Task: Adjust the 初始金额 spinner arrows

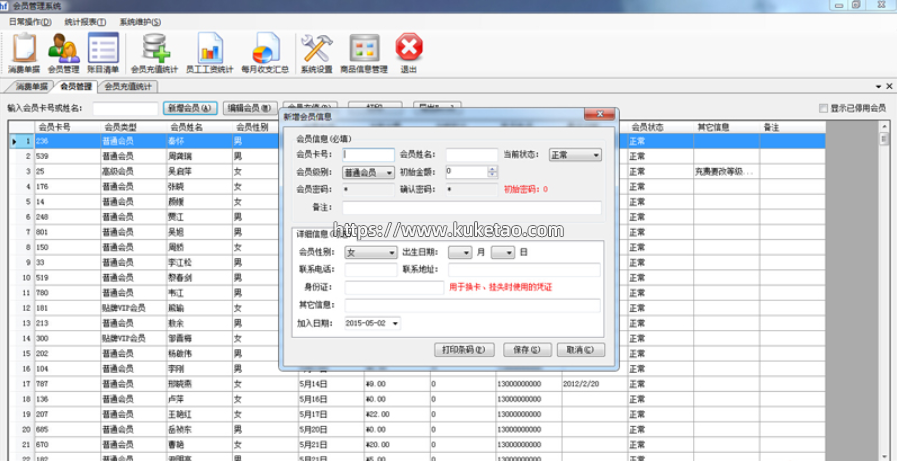Action: tap(493, 172)
